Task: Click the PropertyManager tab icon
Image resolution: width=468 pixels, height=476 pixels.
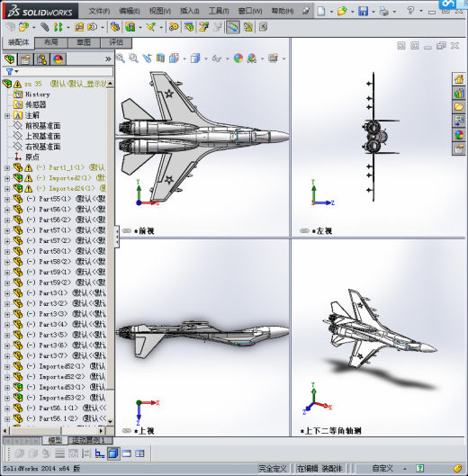Action: coord(25,58)
